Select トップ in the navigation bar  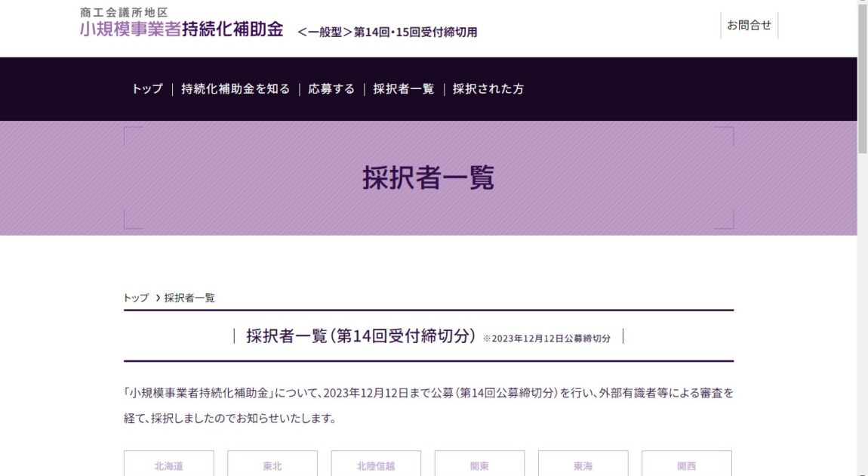tap(147, 88)
